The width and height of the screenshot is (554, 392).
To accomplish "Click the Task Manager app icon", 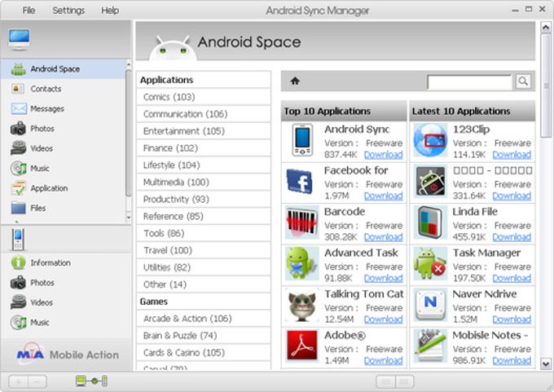I will [430, 264].
